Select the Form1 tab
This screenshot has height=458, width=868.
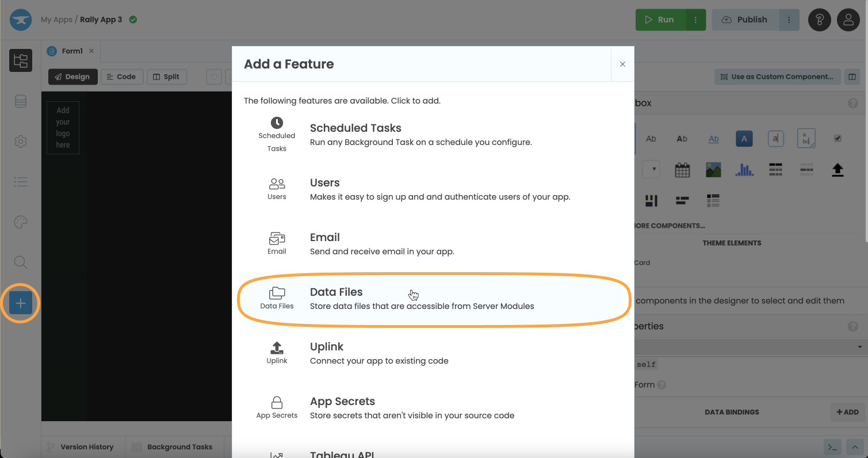(70, 51)
